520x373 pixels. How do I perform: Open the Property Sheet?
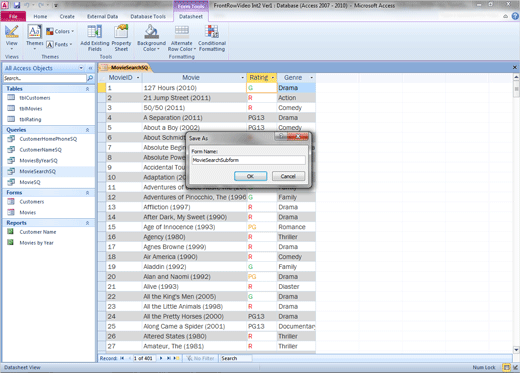[x=121, y=38]
